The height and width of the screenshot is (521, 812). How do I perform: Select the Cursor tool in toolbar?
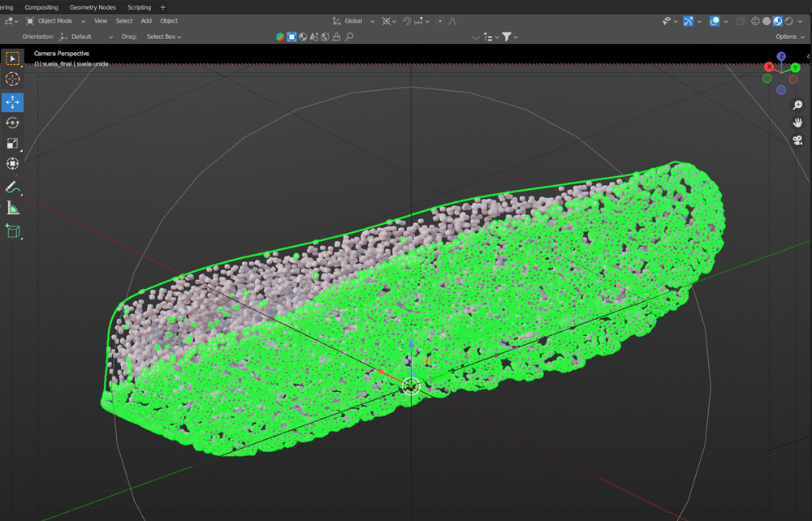(x=12, y=79)
